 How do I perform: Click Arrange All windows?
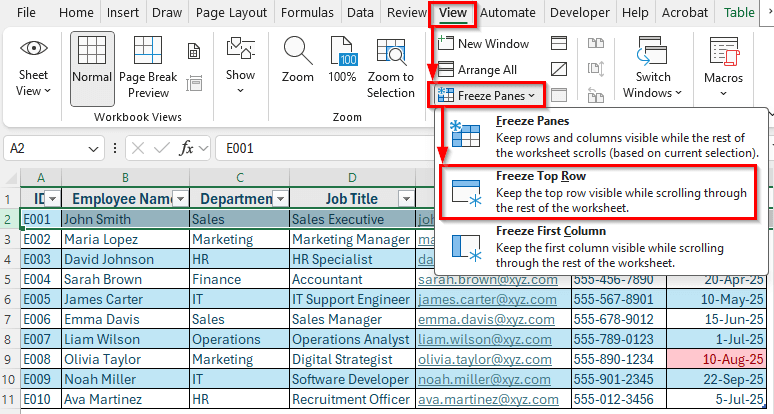[477, 70]
